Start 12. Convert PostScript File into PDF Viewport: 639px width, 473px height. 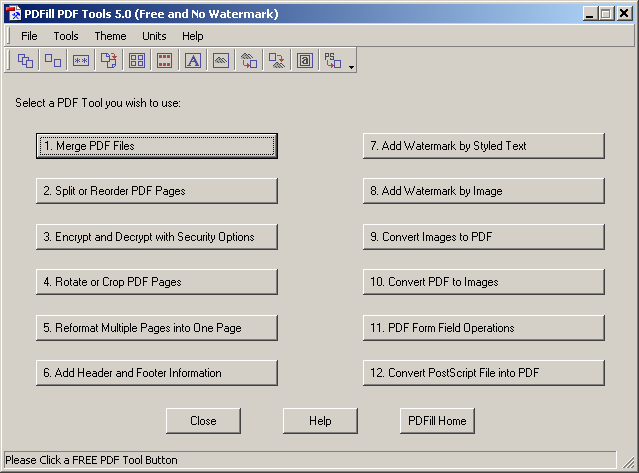[x=484, y=372]
